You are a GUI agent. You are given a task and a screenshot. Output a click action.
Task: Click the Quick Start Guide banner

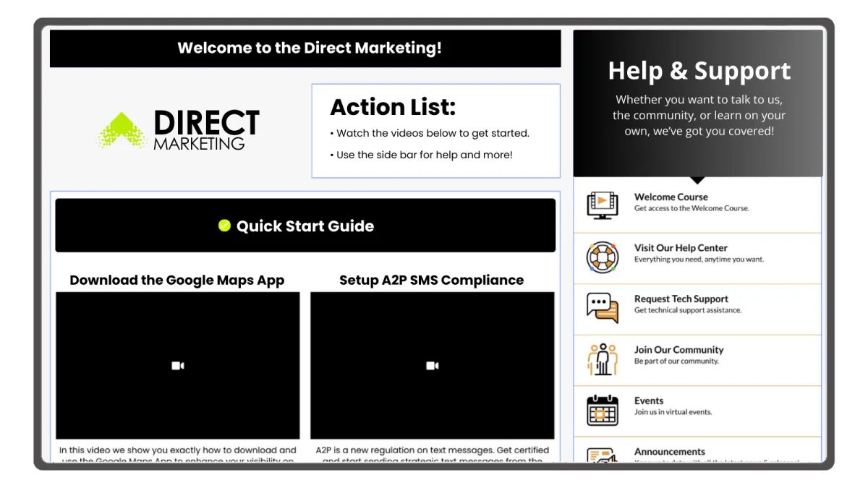(305, 226)
